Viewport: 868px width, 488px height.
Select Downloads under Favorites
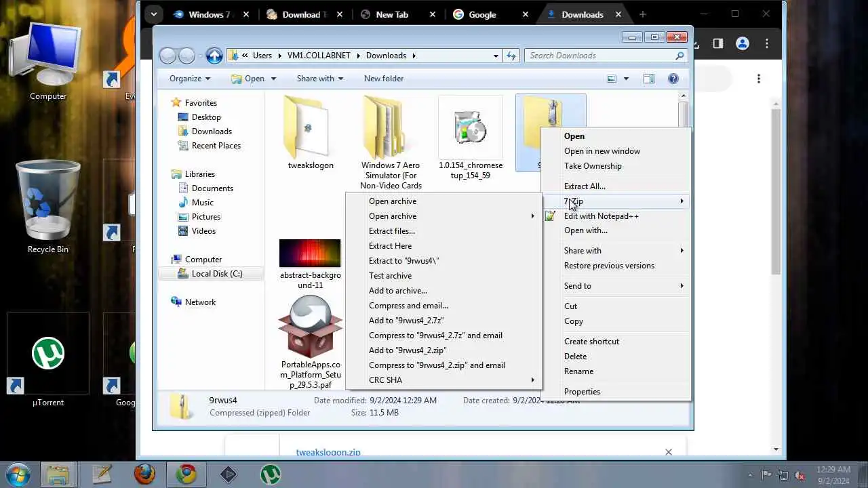point(212,131)
